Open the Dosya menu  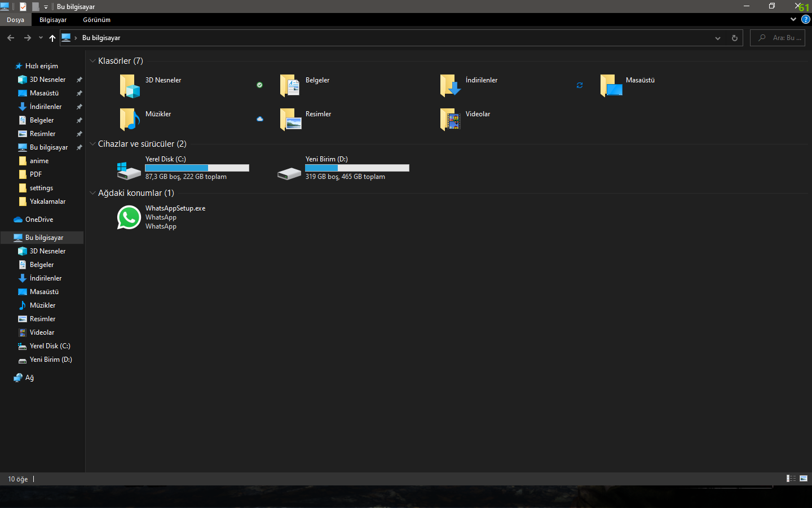point(15,19)
